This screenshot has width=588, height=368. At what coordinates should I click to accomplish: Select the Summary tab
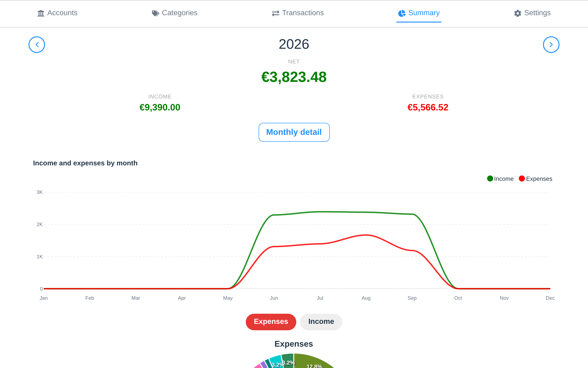(419, 13)
